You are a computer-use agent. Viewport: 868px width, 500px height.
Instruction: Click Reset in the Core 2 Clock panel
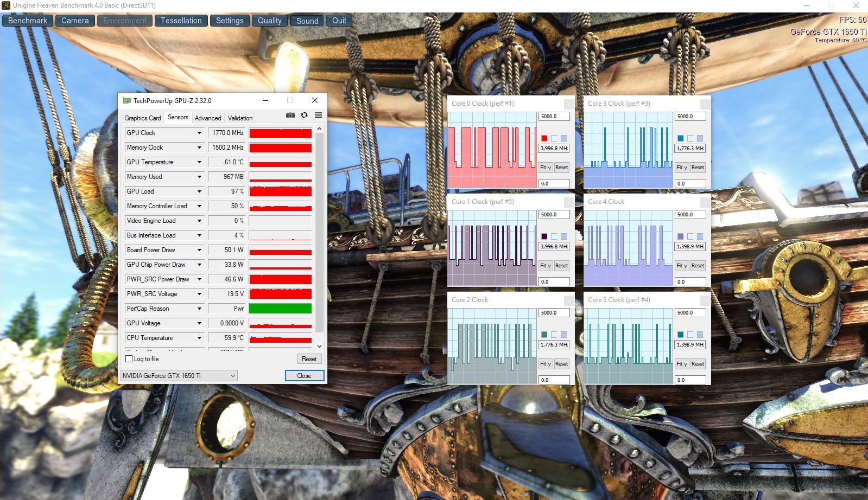[562, 364]
